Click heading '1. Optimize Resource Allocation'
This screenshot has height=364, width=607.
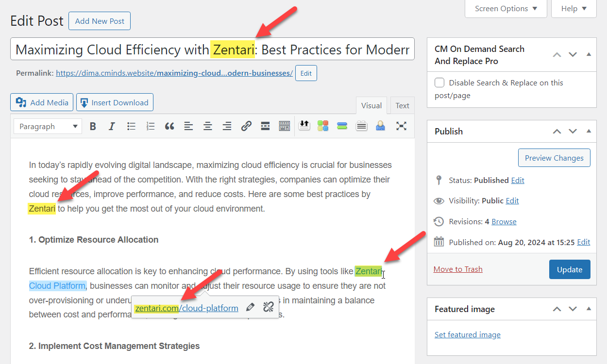coord(94,240)
